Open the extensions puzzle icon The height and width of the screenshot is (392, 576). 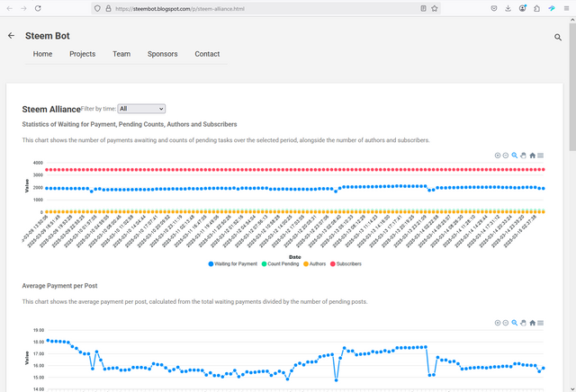coord(536,8)
